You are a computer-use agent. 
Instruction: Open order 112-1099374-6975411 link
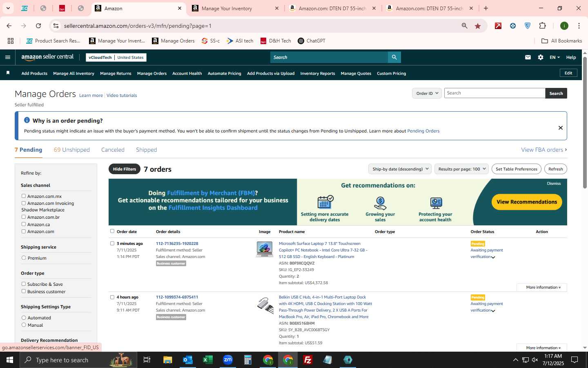tap(177, 297)
